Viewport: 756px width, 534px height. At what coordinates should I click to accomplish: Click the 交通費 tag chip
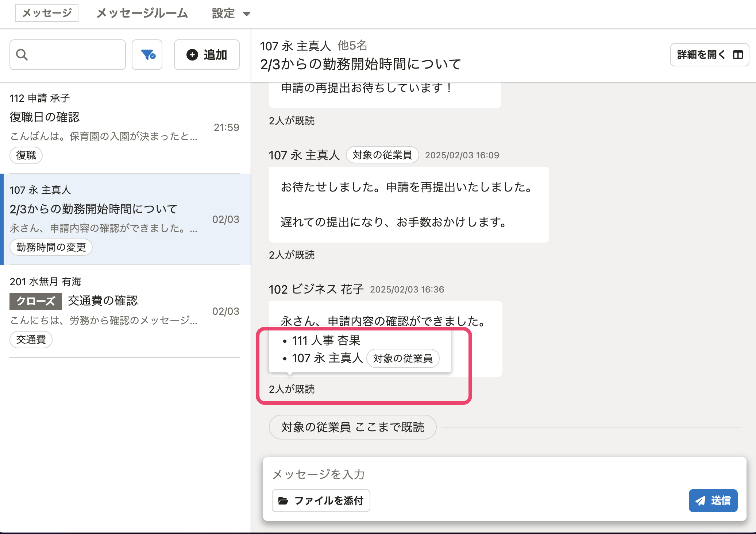coord(31,340)
